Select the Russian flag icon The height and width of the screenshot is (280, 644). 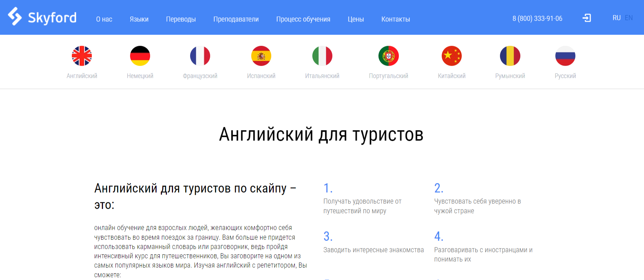click(x=565, y=56)
